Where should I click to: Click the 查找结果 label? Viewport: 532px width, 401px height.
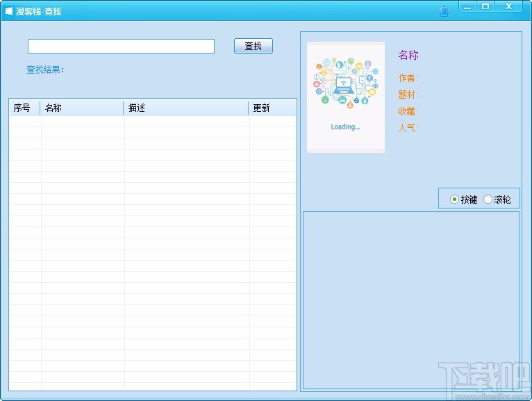[x=45, y=70]
